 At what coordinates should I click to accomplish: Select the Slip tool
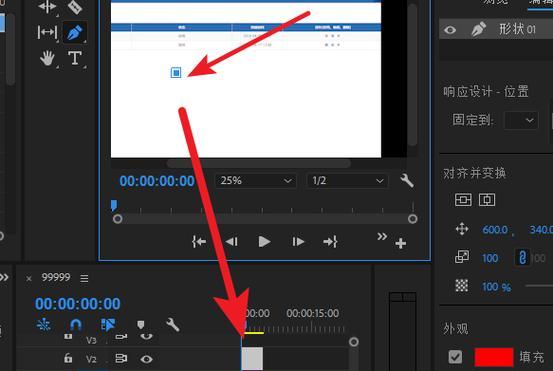[47, 32]
